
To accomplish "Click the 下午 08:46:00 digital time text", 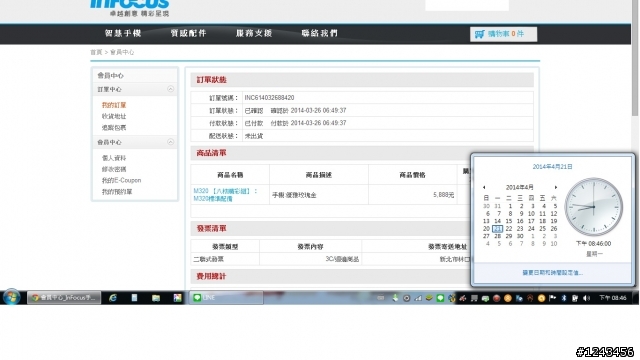I will click(593, 244).
